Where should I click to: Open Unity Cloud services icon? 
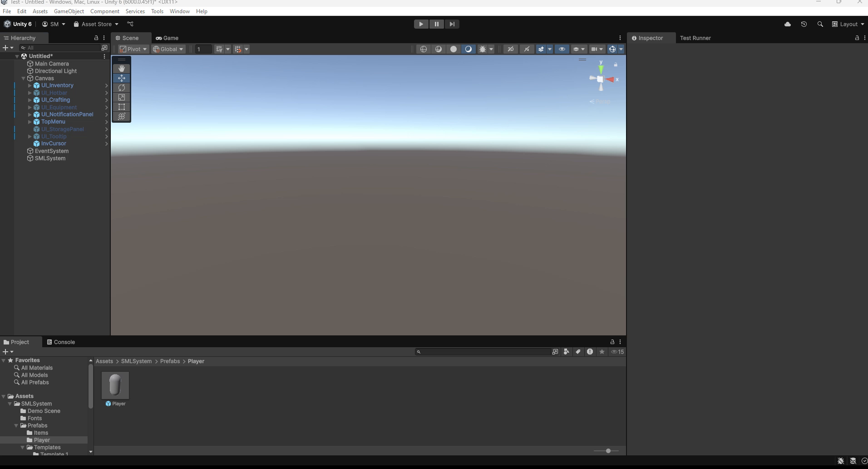point(788,24)
